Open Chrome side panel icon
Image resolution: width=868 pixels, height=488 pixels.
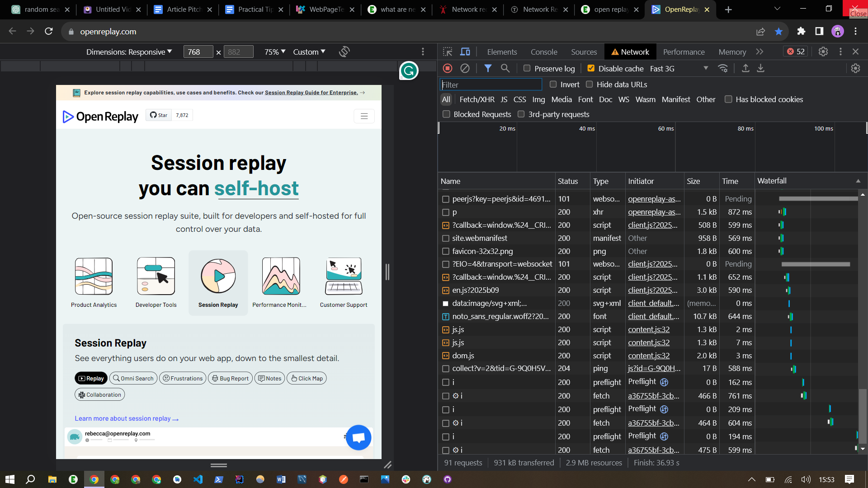coord(819,31)
